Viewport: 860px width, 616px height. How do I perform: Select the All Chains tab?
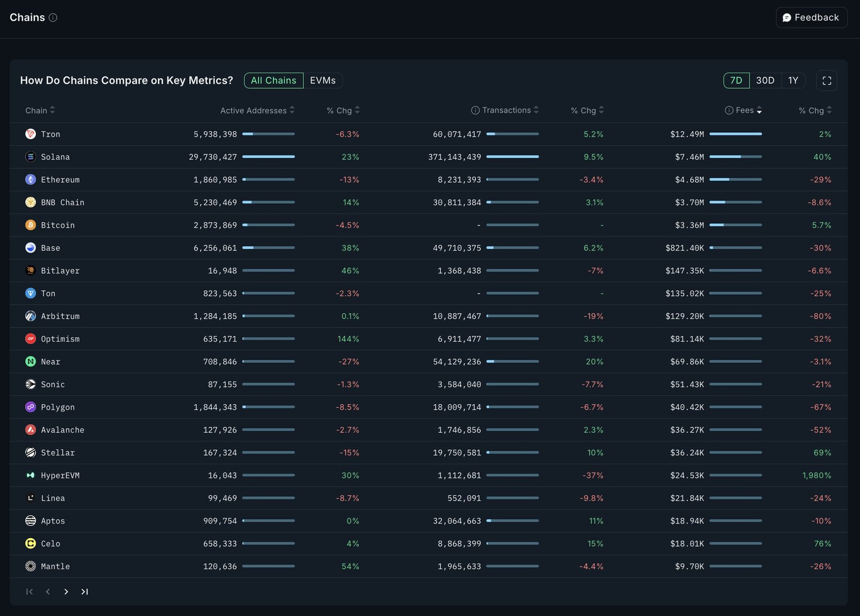pos(273,81)
